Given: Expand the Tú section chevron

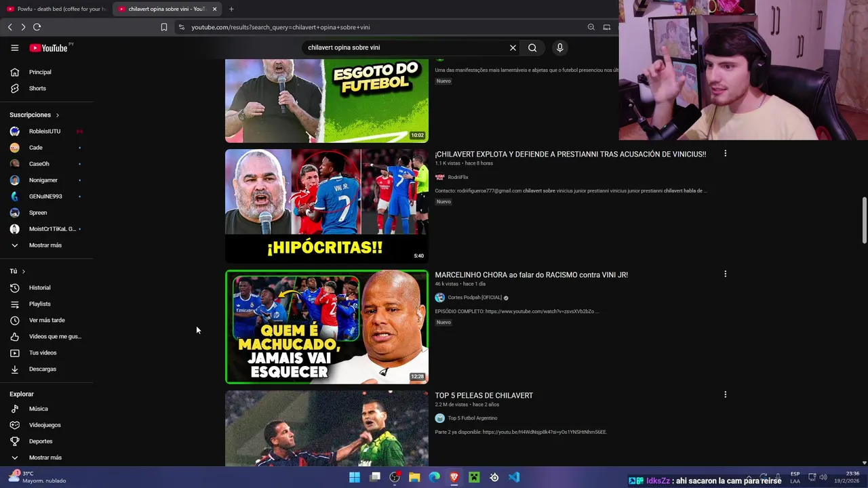Looking at the screenshot, I should pyautogui.click(x=23, y=271).
